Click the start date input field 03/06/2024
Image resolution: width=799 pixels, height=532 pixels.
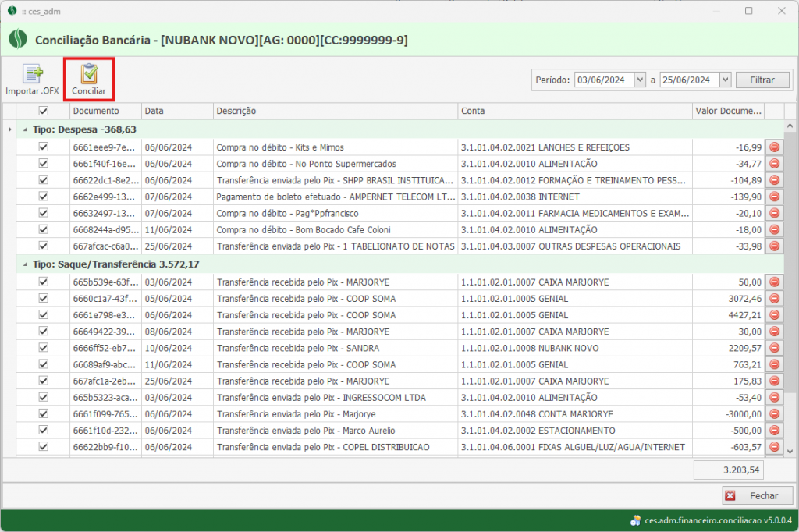click(x=605, y=80)
